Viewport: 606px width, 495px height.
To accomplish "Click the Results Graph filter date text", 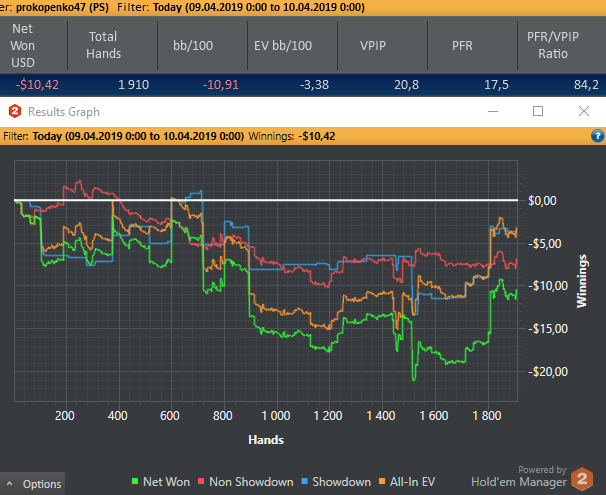I will coord(138,136).
